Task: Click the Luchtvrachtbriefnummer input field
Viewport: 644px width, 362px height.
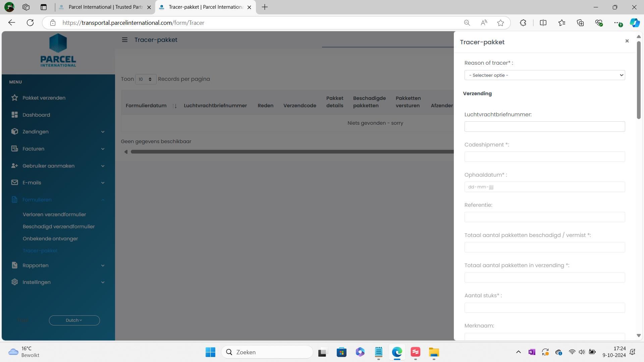Action: [x=544, y=127]
